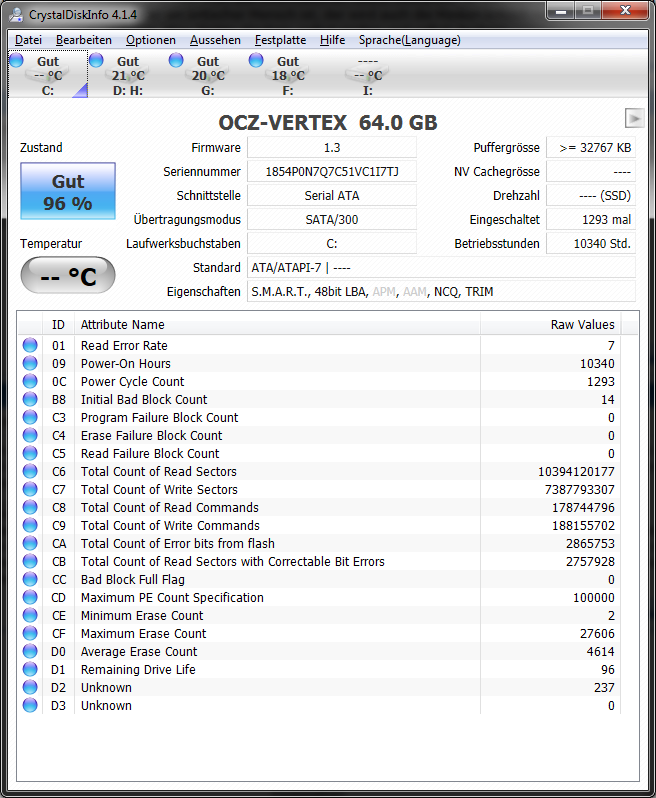This screenshot has height=798, width=656.
Task: Click the status icon for Average Erase Count
Action: point(30,651)
